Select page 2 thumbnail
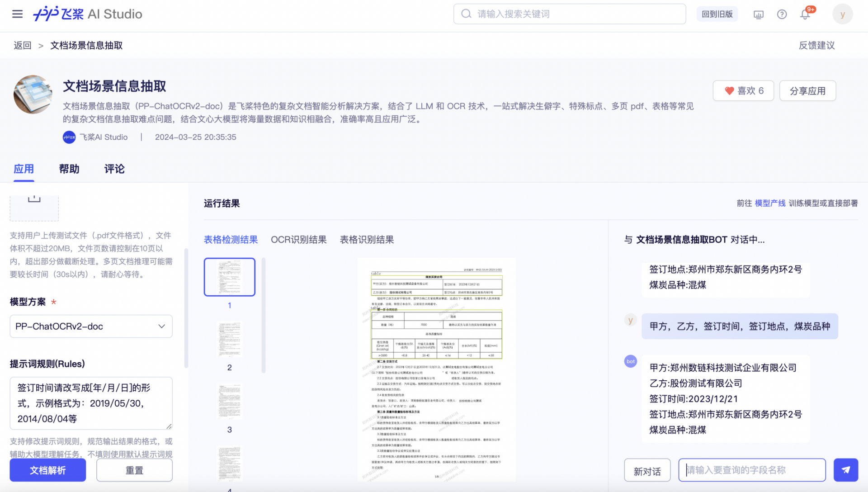The image size is (868, 492). point(230,339)
